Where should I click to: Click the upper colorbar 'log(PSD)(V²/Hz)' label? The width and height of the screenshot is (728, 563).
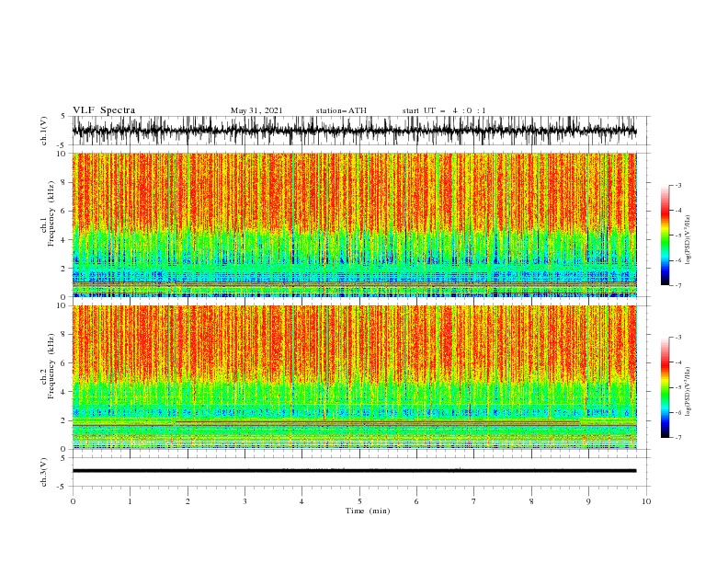point(688,240)
